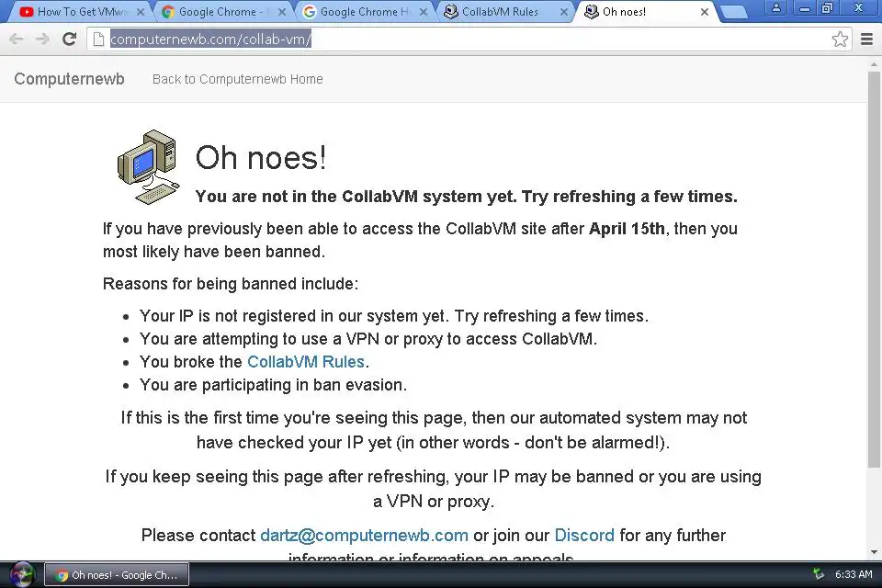Reload the page with refresh icon
The width and height of the screenshot is (882, 588).
(x=69, y=39)
